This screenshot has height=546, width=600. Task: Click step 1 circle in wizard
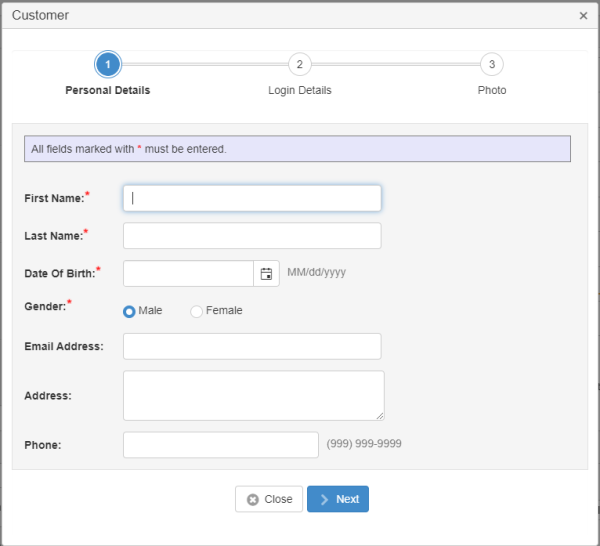(x=108, y=65)
